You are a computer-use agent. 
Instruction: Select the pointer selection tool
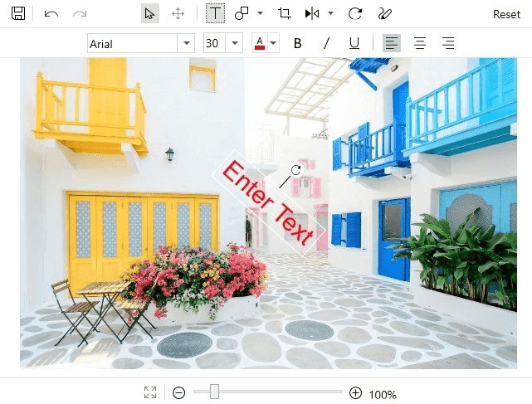tap(150, 14)
